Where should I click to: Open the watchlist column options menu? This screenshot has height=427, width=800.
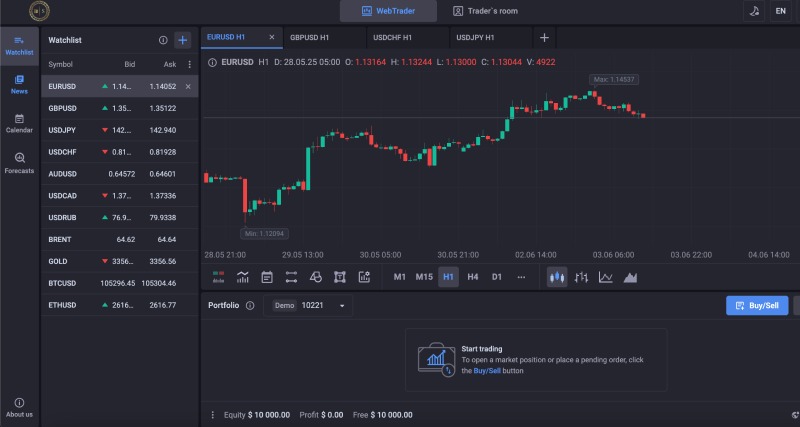point(189,64)
